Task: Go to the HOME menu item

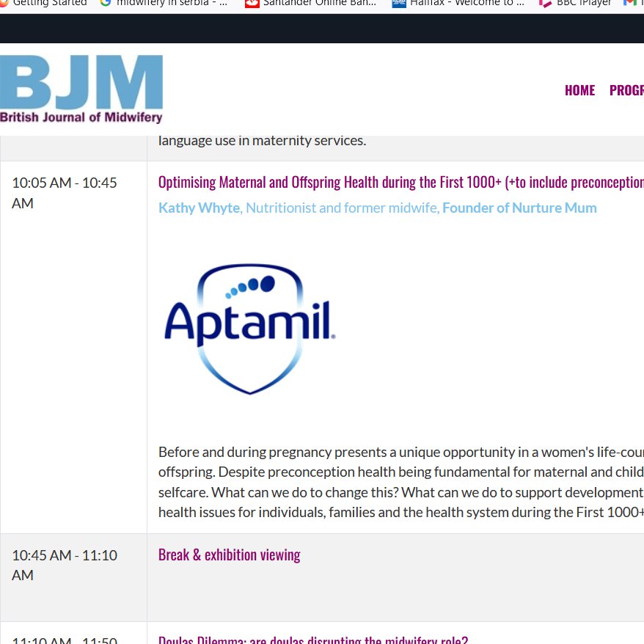Action: point(579,90)
